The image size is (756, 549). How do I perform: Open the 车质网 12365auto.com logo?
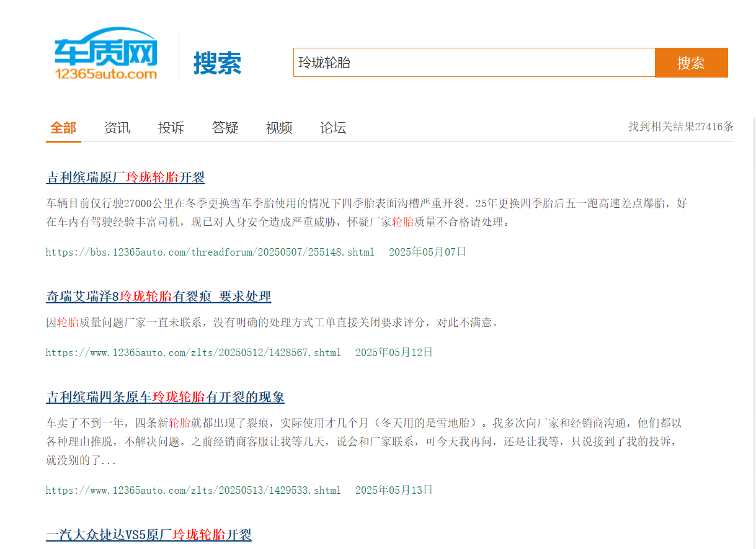click(105, 54)
